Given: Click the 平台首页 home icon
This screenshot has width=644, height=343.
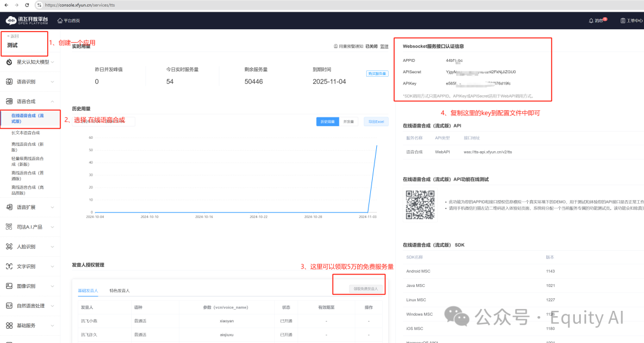Looking at the screenshot, I should (60, 20).
